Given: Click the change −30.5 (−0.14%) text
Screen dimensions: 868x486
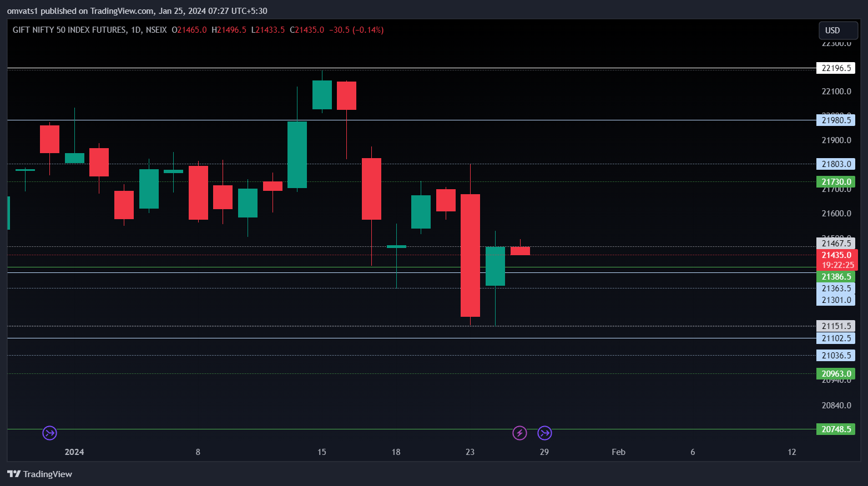Looking at the screenshot, I should coord(356,30).
